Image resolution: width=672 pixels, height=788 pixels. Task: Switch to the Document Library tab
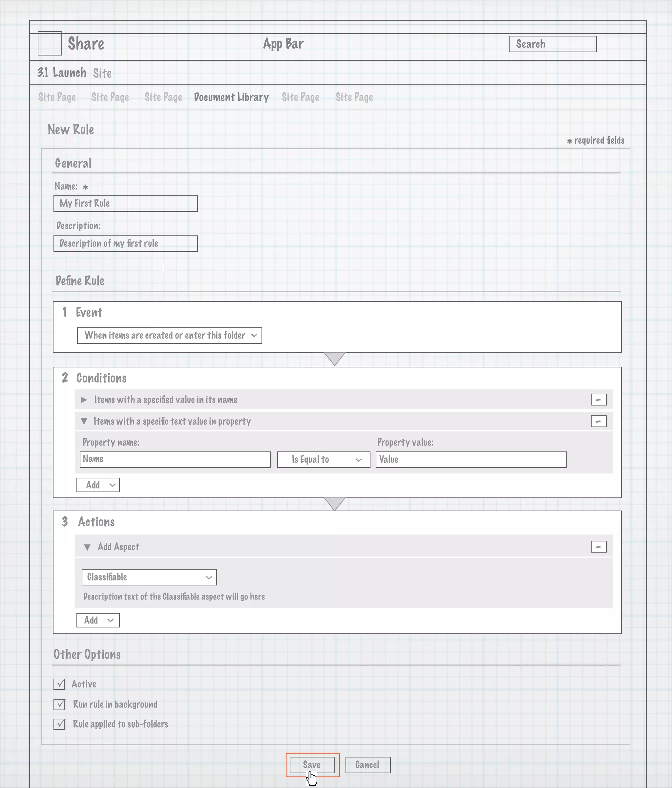231,98
